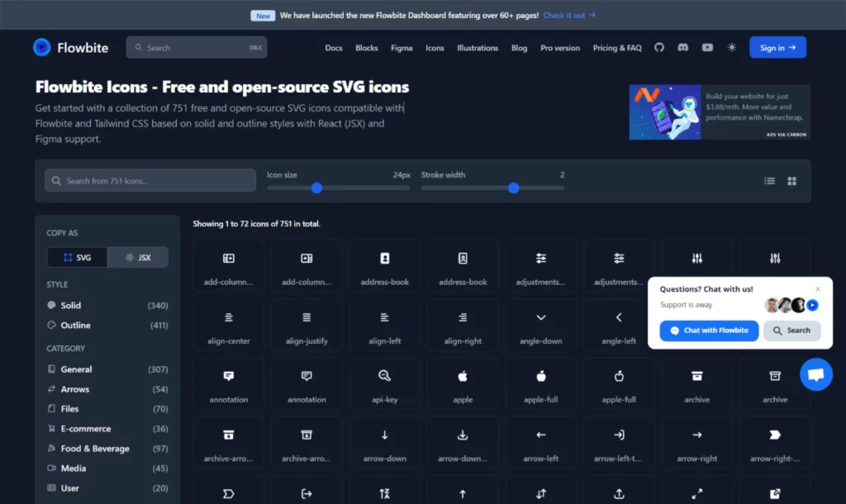Open the Illustrations nav item

click(478, 48)
